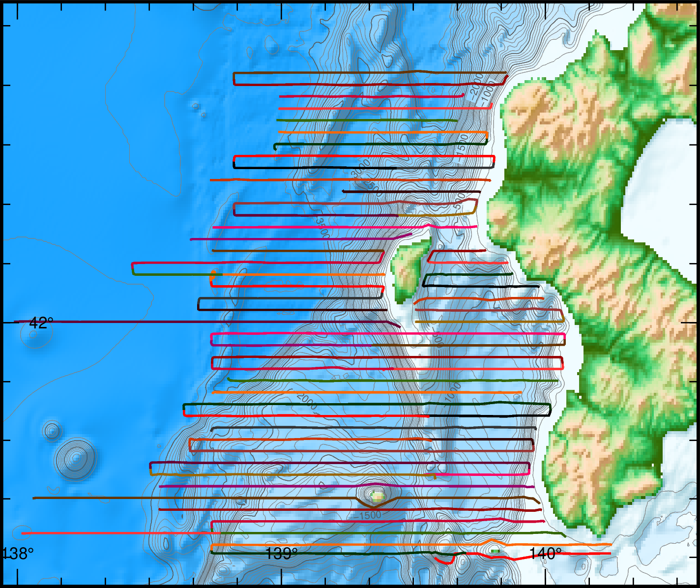Image resolution: width=700 pixels, height=588 pixels.
Task: Click the western end of the long red southern track
Action: coord(23,533)
